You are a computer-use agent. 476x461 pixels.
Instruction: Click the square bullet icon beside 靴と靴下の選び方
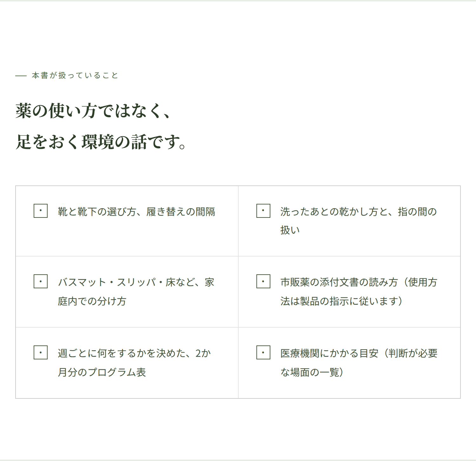pyautogui.click(x=41, y=211)
